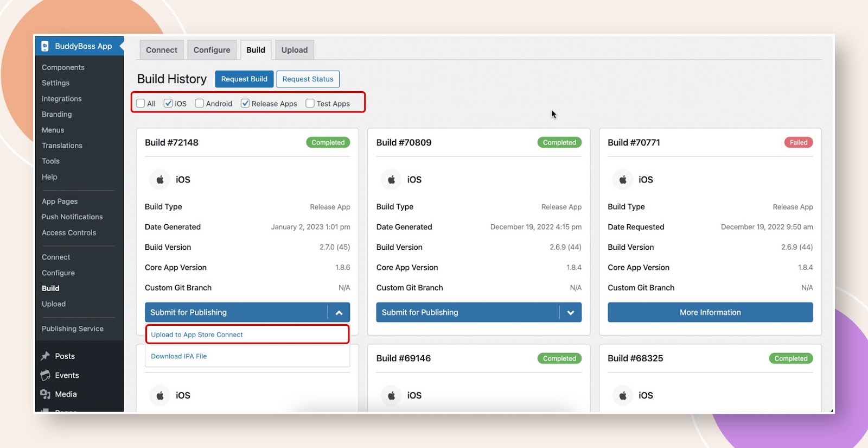
Task: Click the date December 19, 2022 9:50 am
Action: (767, 227)
